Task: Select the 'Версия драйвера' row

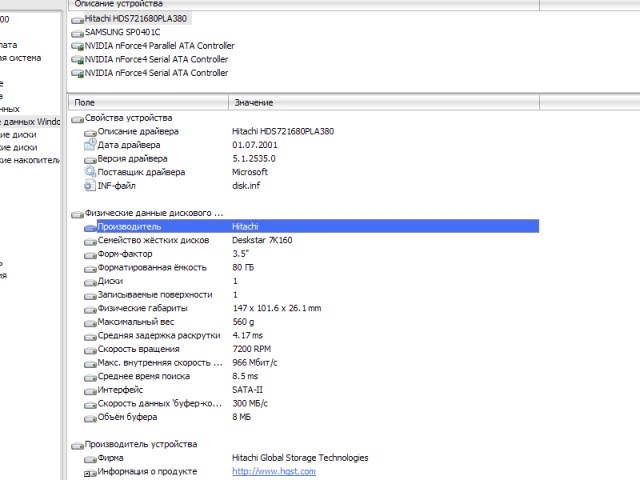Action: tap(132, 159)
